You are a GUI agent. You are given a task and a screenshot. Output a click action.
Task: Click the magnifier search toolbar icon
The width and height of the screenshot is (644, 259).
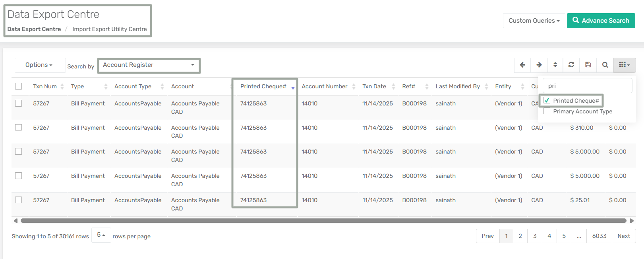pyautogui.click(x=605, y=65)
